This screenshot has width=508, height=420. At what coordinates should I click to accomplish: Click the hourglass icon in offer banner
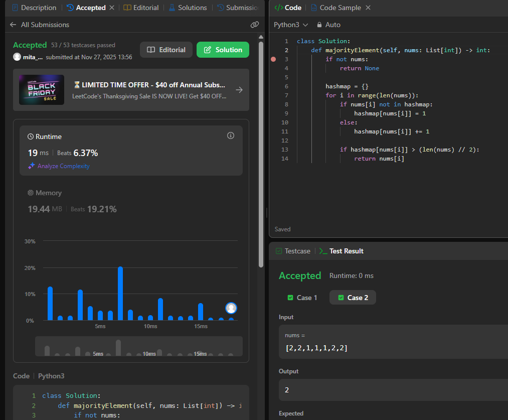coord(77,85)
